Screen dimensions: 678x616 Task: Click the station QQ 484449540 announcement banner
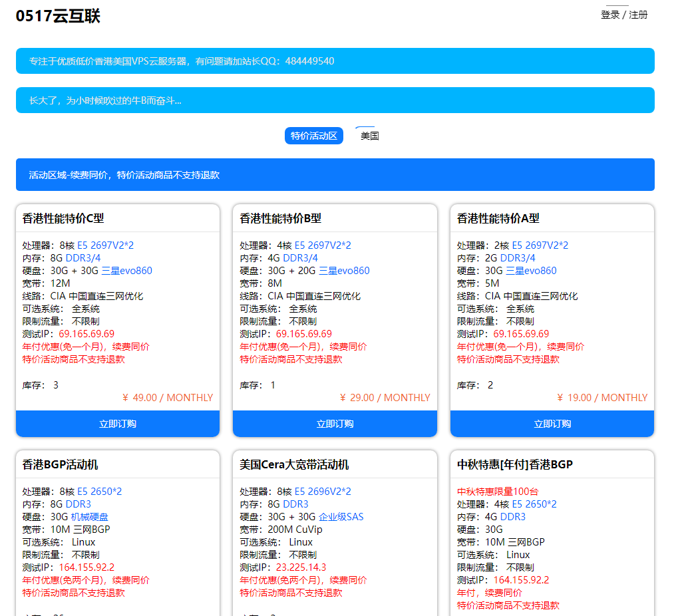(x=335, y=61)
